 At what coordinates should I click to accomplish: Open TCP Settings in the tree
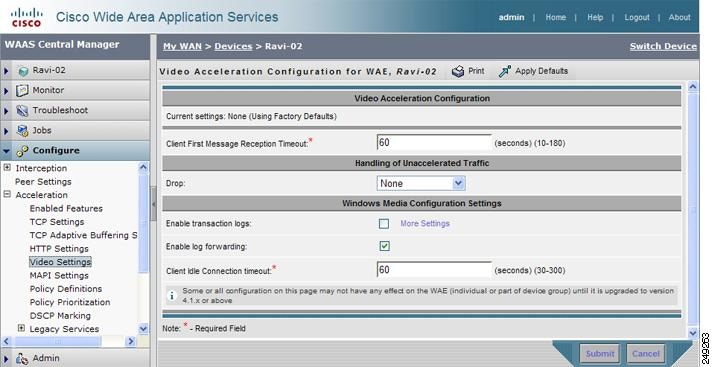click(x=57, y=222)
